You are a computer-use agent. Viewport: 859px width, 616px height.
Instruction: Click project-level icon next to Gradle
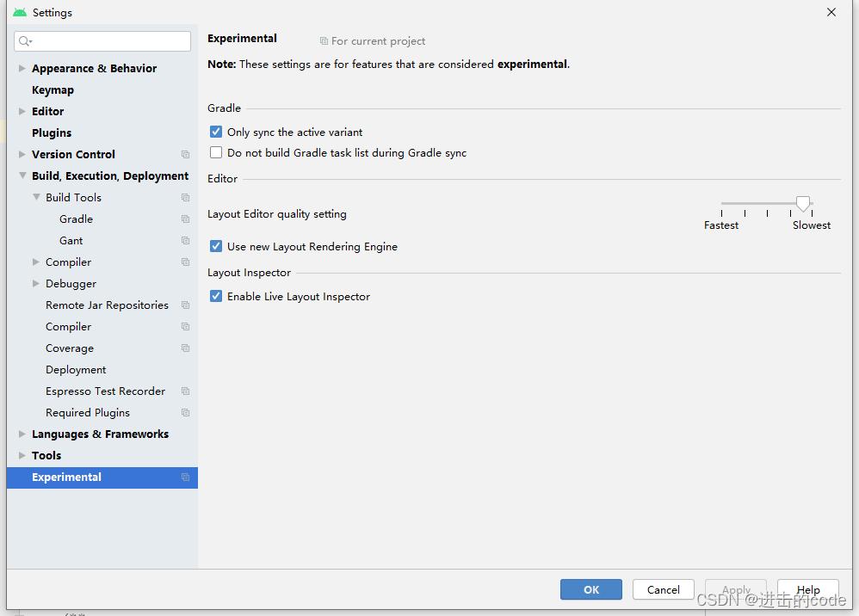186,219
